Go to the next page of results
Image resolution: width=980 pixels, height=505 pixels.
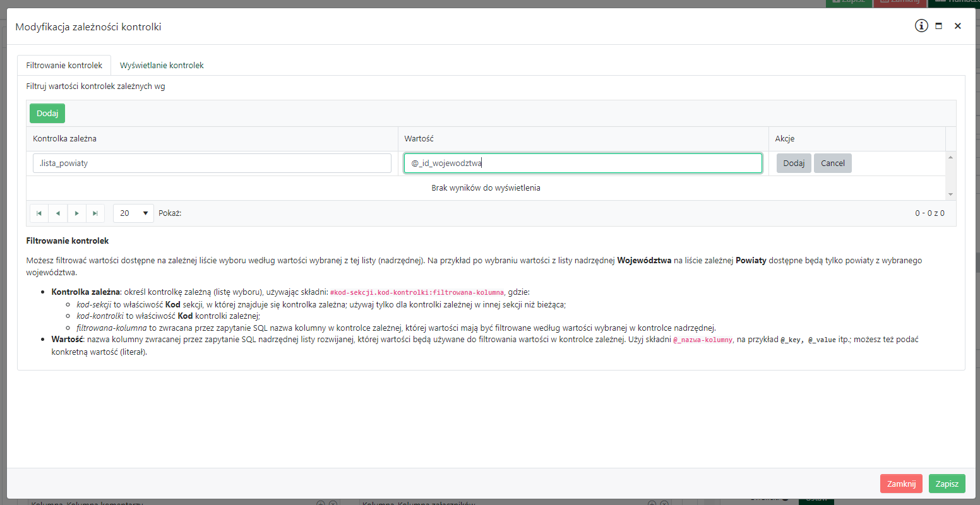click(x=76, y=213)
